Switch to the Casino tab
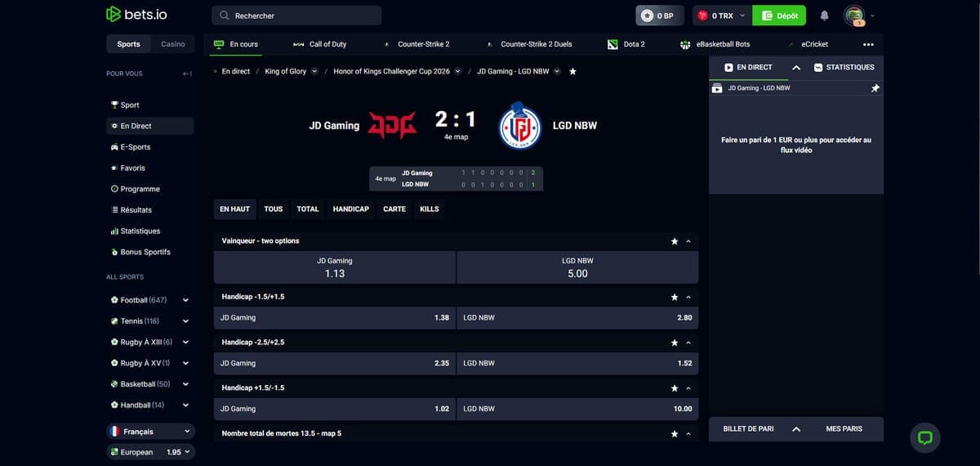The width and height of the screenshot is (980, 466). [173, 44]
